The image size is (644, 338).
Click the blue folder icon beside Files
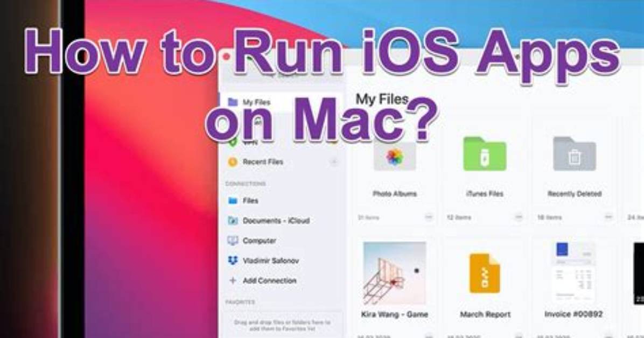[233, 200]
